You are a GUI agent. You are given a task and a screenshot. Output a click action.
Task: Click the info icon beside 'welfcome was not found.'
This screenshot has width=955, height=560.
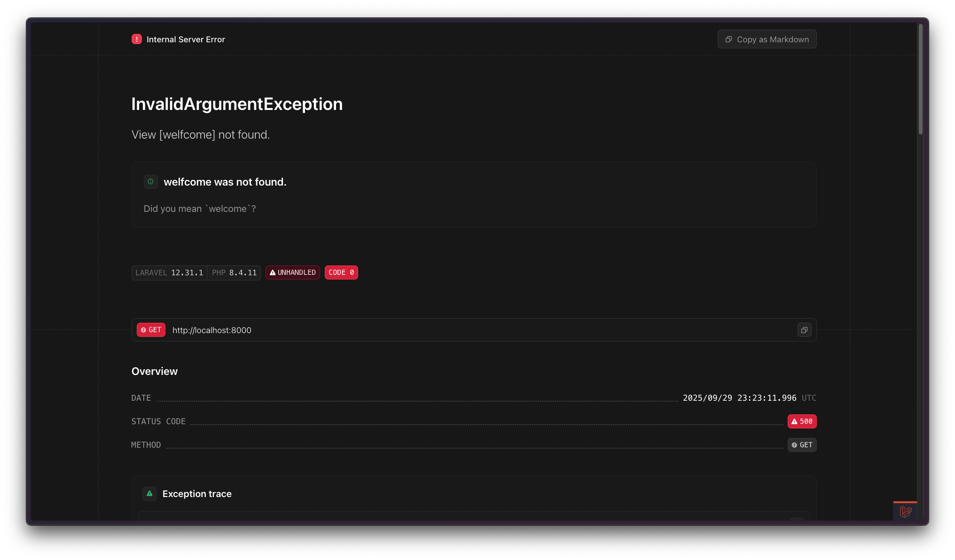pos(150,182)
